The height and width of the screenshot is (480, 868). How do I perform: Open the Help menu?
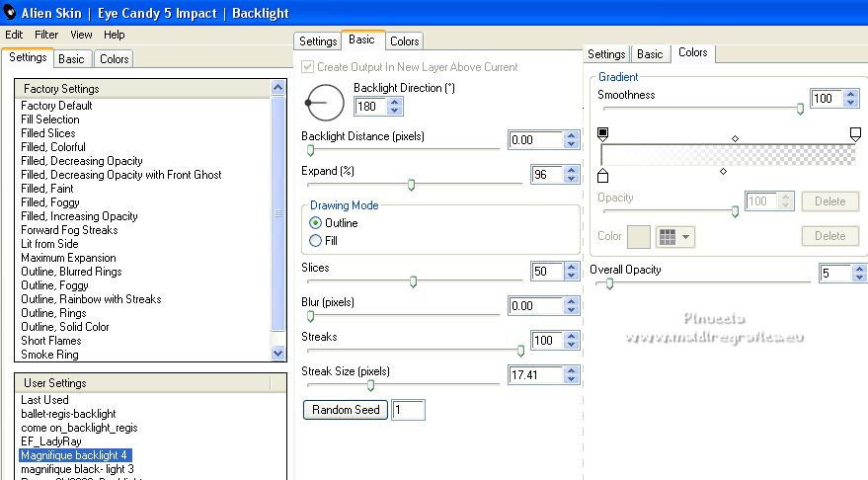pyautogui.click(x=114, y=35)
